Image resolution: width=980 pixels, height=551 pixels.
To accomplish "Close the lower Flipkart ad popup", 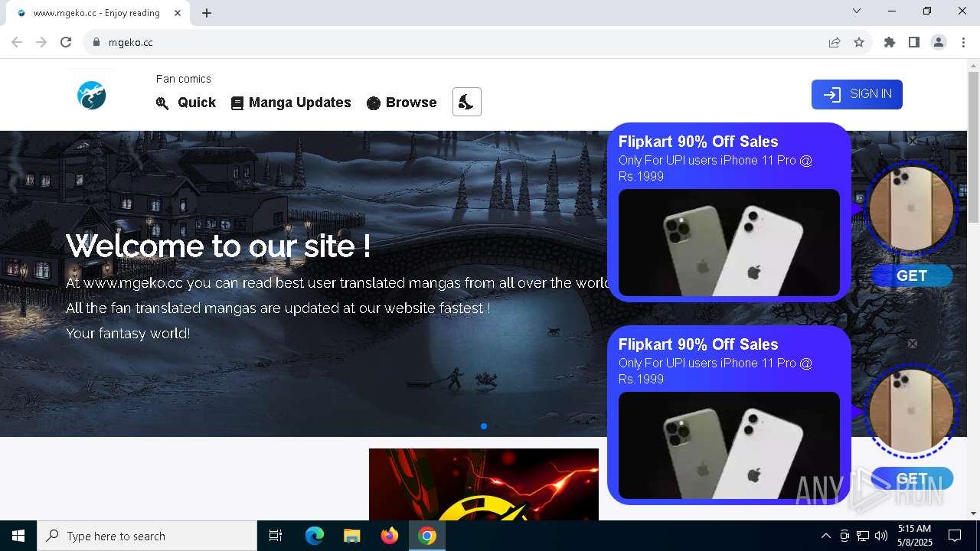I will [x=913, y=344].
